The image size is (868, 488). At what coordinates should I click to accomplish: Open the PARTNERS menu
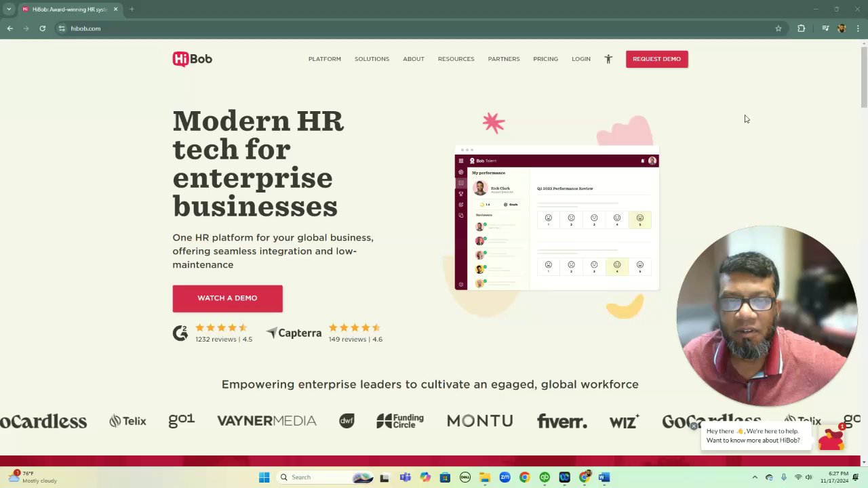click(504, 59)
